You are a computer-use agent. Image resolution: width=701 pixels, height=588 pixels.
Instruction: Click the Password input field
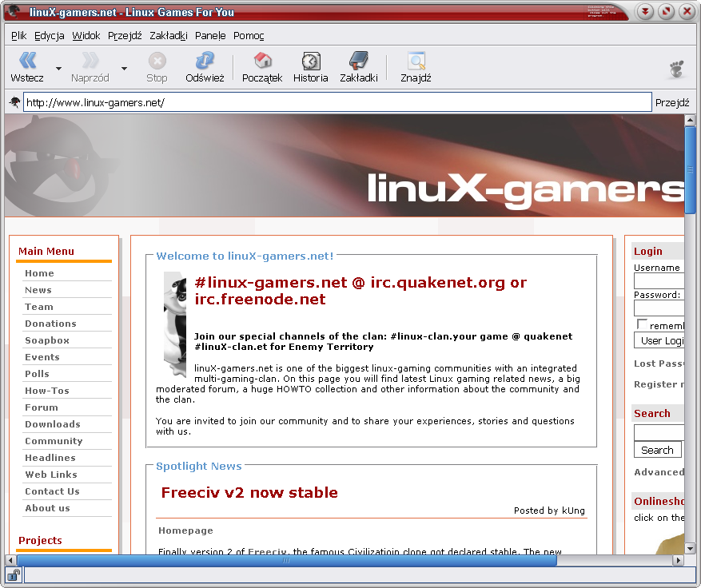click(659, 308)
